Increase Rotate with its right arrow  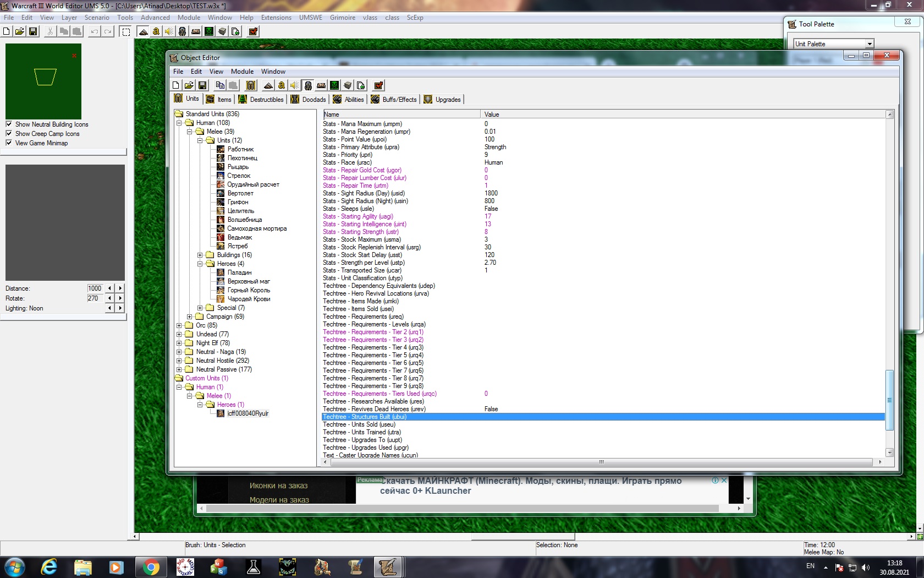tap(120, 298)
